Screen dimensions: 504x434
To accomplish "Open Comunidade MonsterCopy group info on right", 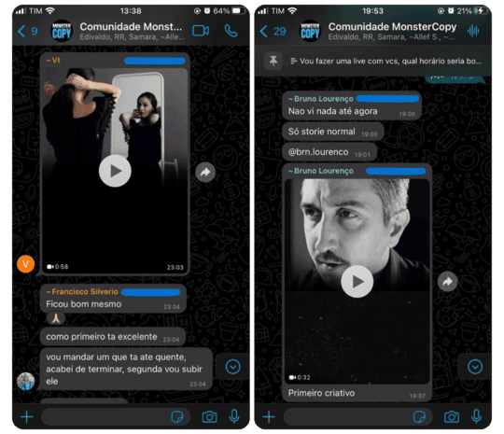I will 392,31.
